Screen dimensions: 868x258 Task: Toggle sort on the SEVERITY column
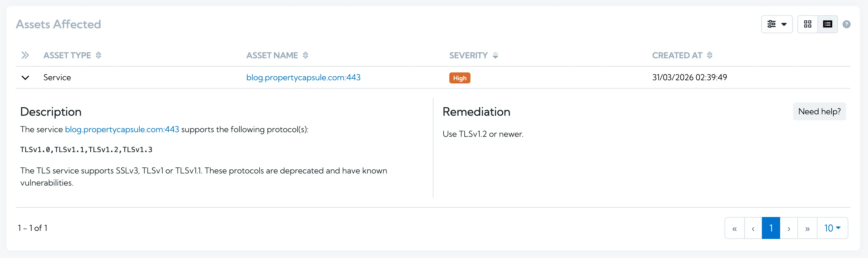(x=495, y=55)
